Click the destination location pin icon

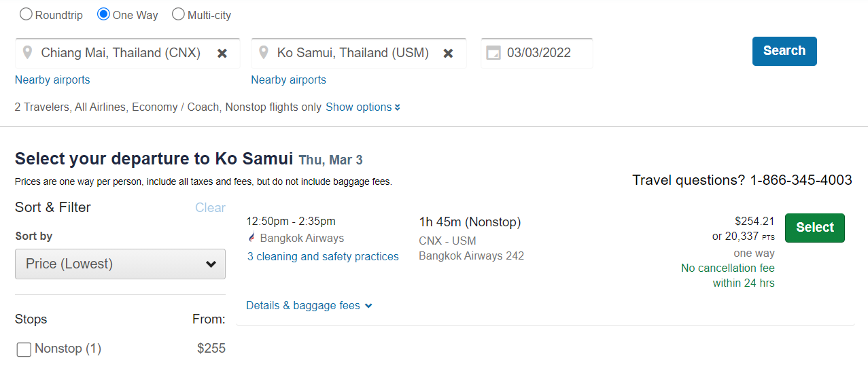[x=263, y=52]
